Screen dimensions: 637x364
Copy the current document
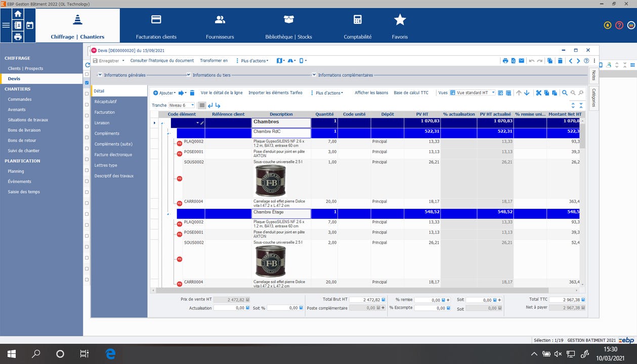click(549, 61)
